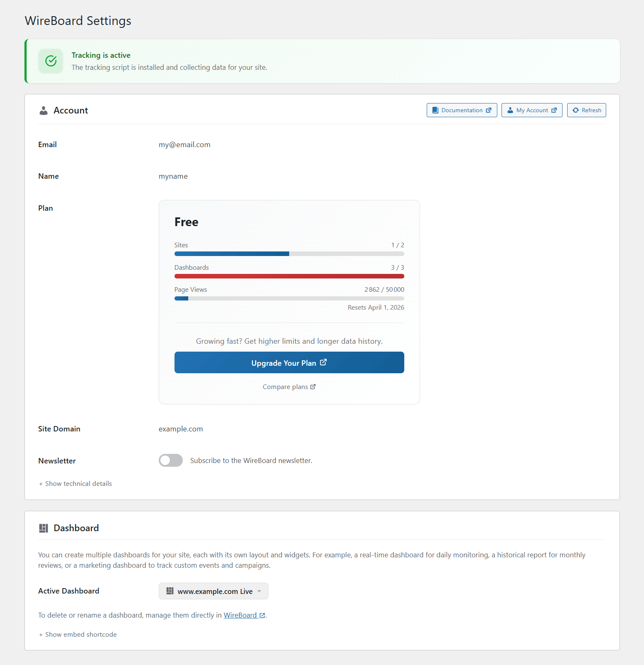Click the Email label
This screenshot has width=644, height=665.
tap(47, 145)
